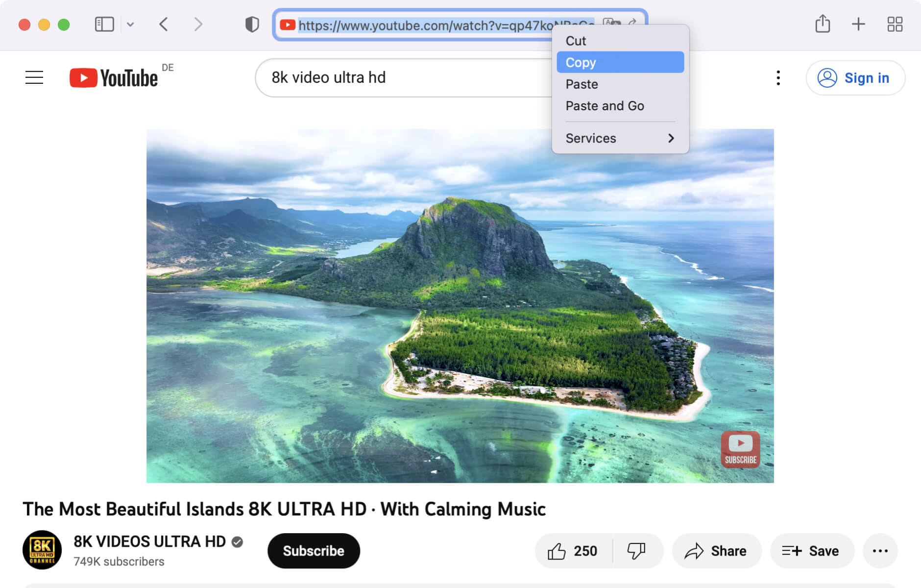Screen dimensions: 921x588
Task: Click the Share icon in Safari toolbar
Action: tap(823, 24)
